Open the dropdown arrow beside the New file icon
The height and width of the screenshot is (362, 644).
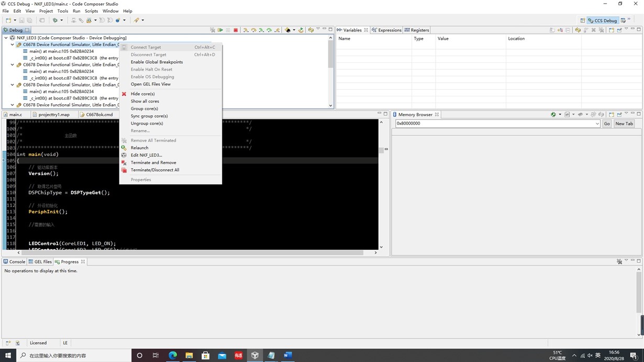tap(15, 20)
